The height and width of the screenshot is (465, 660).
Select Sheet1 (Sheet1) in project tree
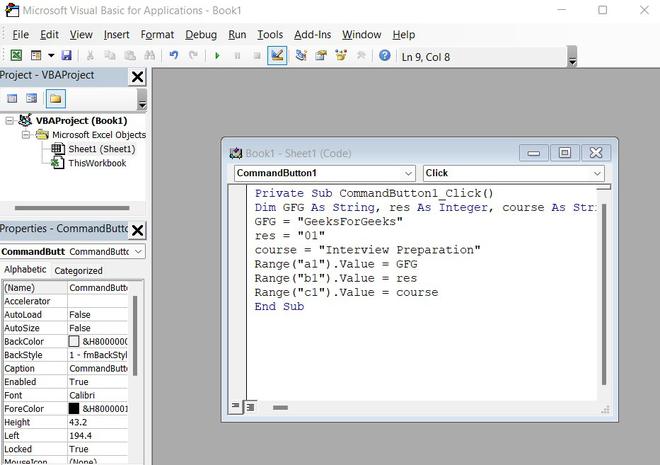click(x=101, y=149)
